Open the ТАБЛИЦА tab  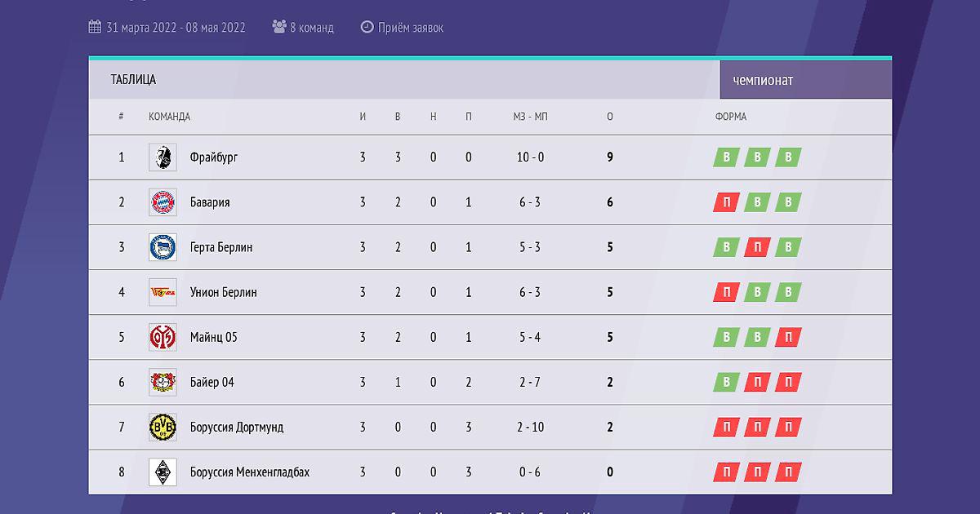[133, 80]
